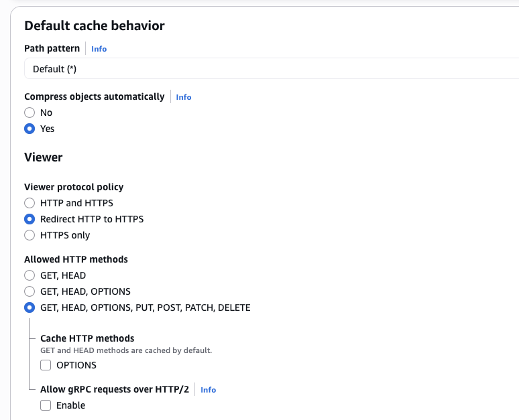Check the OPTIONS cache method checkbox
This screenshot has height=420, width=519.
coord(46,365)
